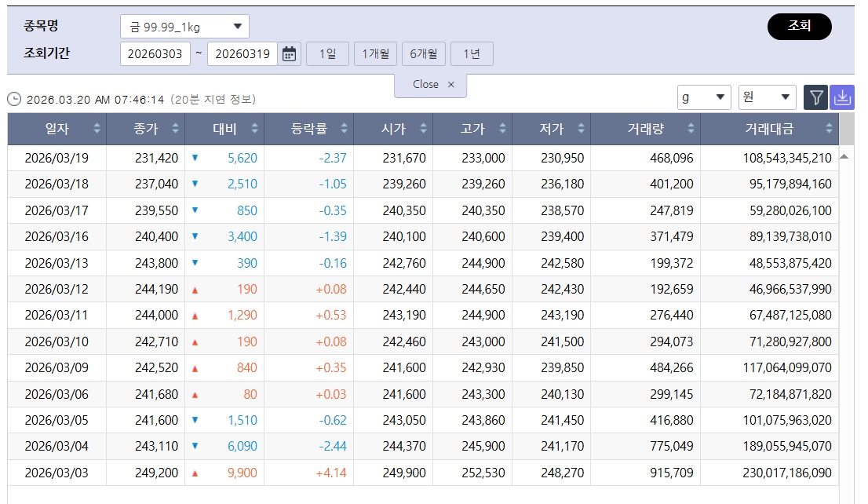Open the calendar date picker icon
The width and height of the screenshot is (868, 504).
pyautogui.click(x=289, y=53)
